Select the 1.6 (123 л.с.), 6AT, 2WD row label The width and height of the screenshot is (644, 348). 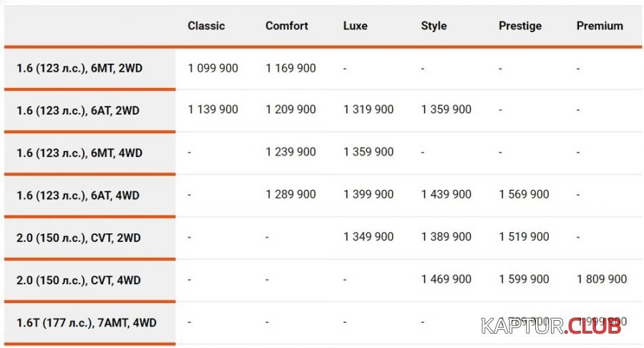pos(78,110)
